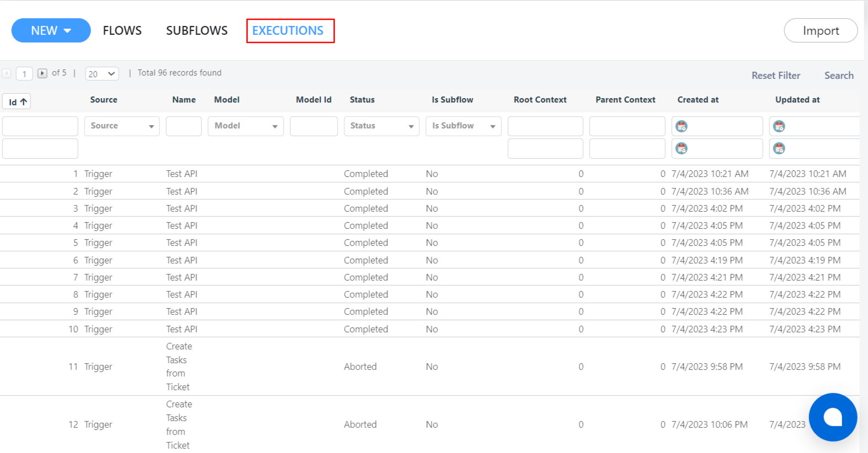Click upper Parent Context filter field

point(627,126)
